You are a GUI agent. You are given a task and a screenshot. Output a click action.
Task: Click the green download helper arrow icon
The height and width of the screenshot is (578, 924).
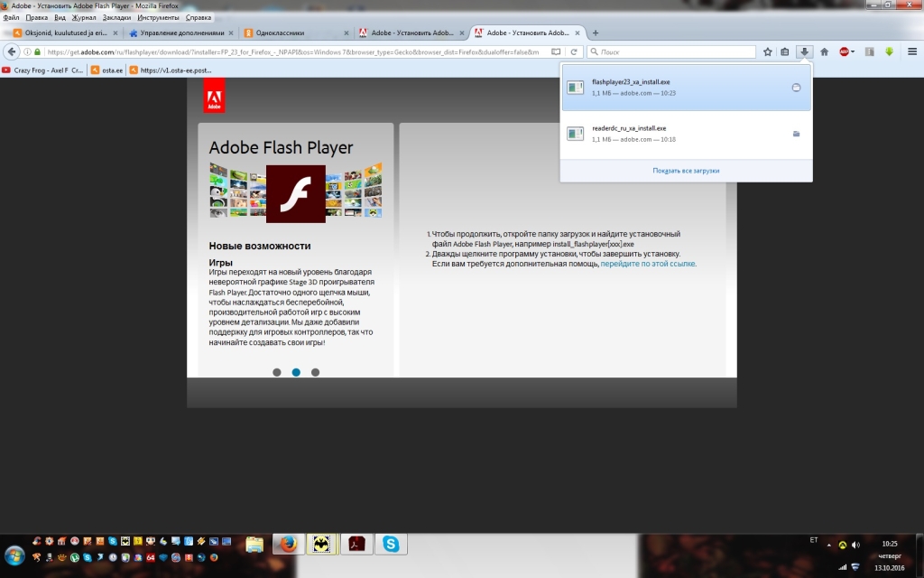pos(889,51)
